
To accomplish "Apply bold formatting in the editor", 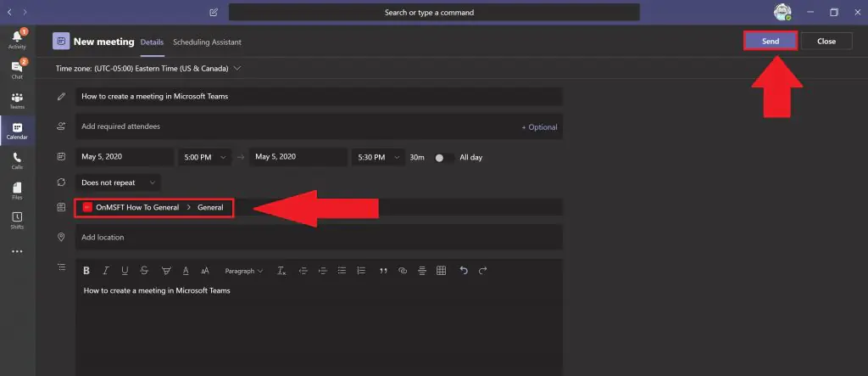I will click(86, 271).
